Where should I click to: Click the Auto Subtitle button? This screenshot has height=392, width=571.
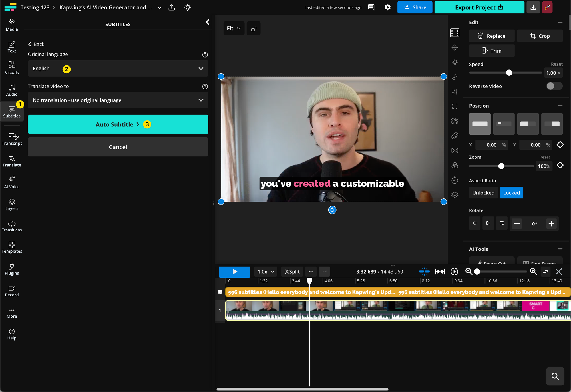pos(118,124)
